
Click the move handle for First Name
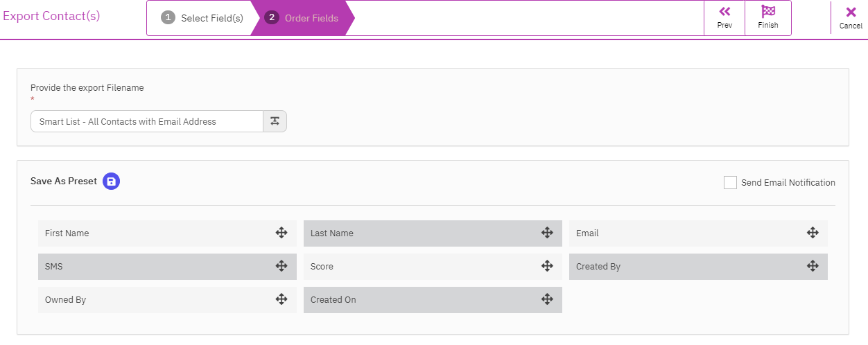coord(281,233)
